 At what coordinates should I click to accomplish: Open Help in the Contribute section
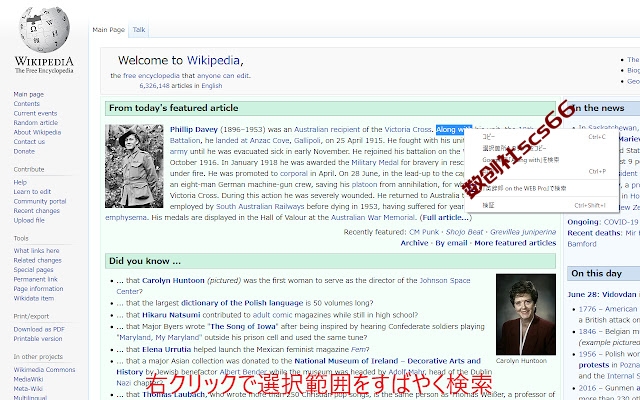pos(20,182)
